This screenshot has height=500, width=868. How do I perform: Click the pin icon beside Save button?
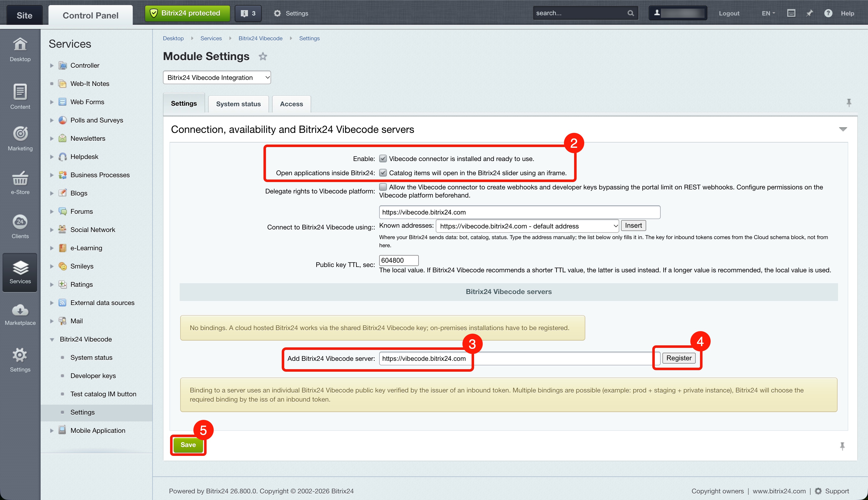(842, 446)
